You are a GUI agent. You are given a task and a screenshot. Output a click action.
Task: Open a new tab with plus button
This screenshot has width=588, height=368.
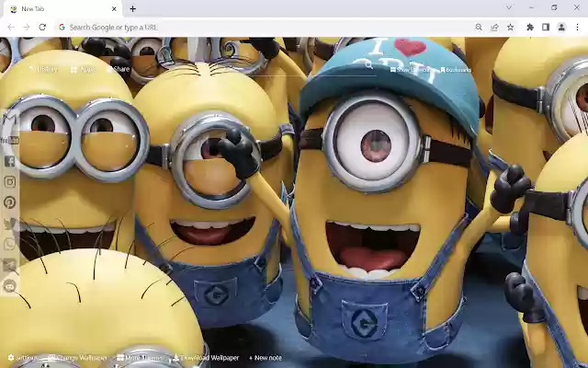point(132,9)
